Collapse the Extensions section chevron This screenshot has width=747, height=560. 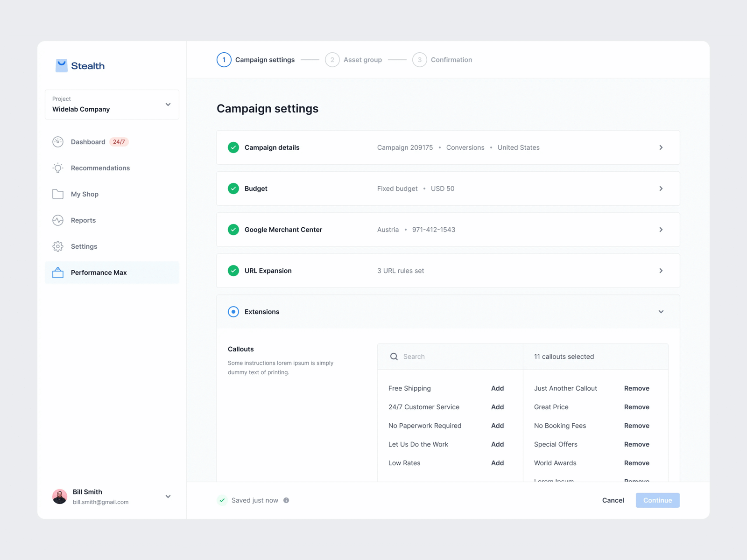(x=661, y=312)
